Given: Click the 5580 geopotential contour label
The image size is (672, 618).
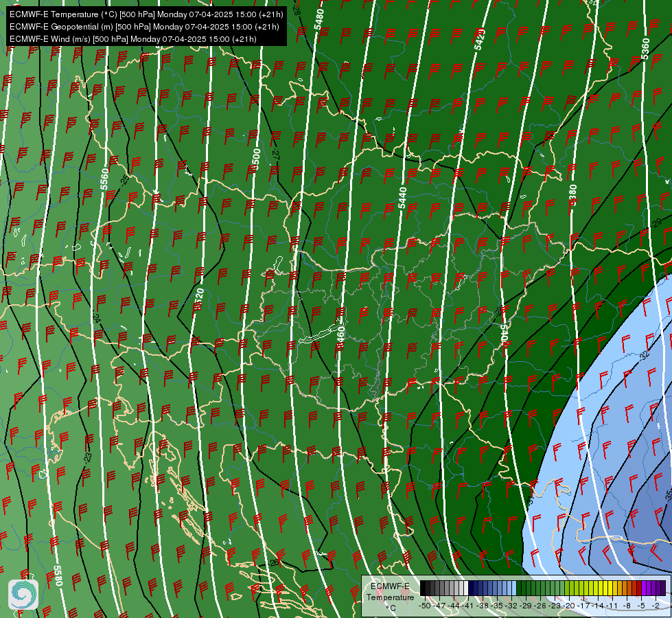Looking at the screenshot, I should [x=58, y=575].
